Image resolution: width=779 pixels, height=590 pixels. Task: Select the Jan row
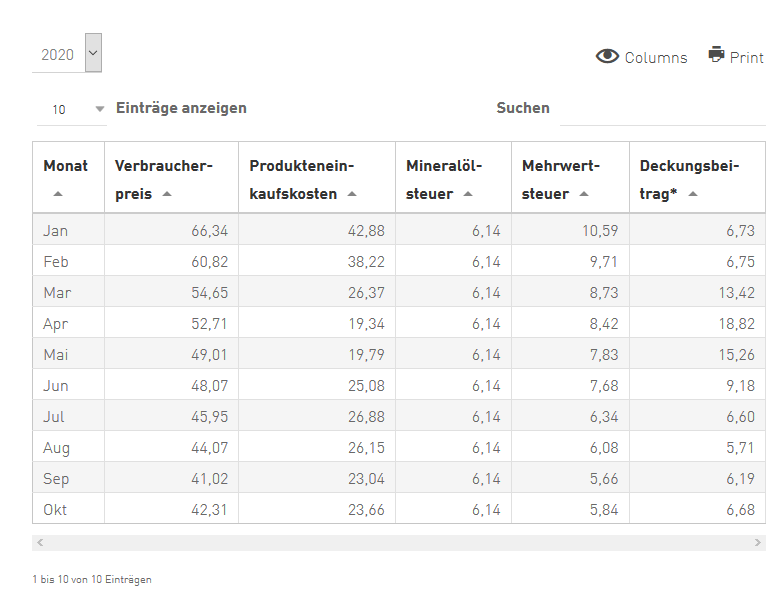pos(399,230)
